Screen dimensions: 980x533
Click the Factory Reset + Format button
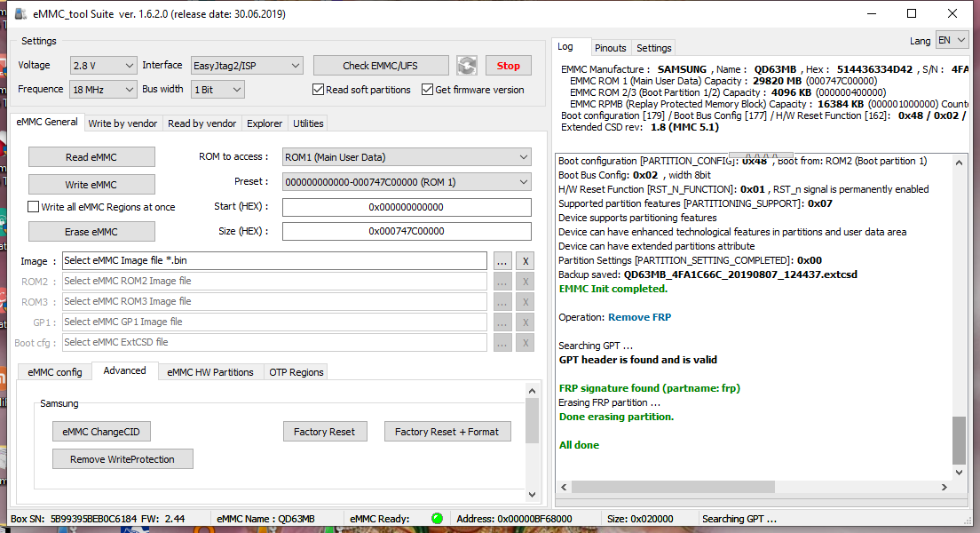(447, 432)
